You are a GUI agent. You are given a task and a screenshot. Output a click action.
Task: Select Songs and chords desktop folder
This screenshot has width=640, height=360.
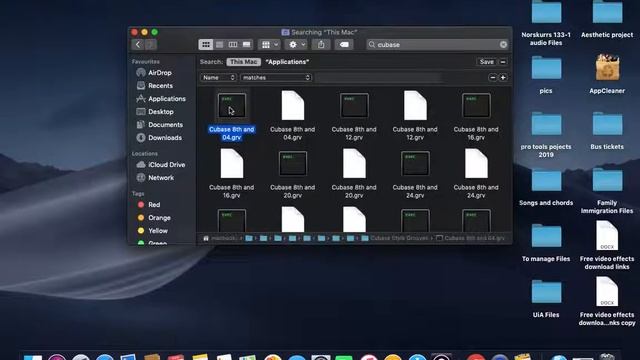pos(546,180)
